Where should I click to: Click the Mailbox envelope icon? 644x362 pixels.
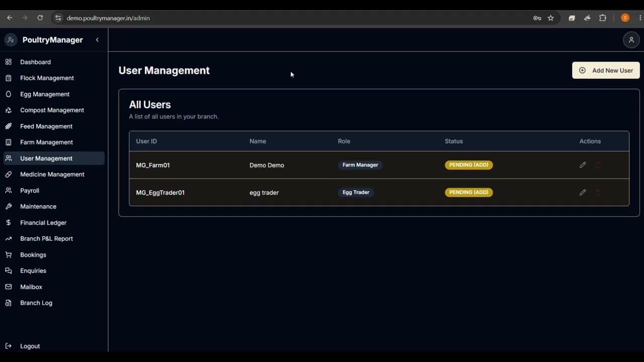[x=9, y=287]
